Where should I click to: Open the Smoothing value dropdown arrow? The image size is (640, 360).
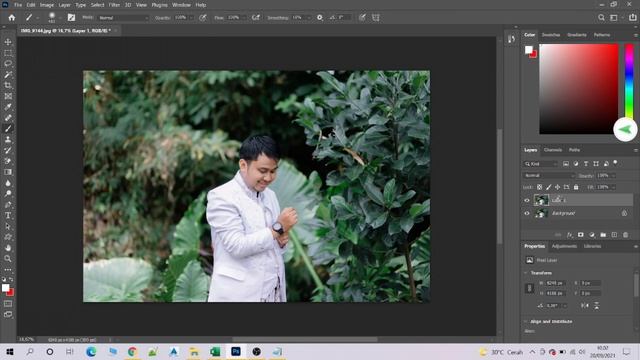(309, 18)
